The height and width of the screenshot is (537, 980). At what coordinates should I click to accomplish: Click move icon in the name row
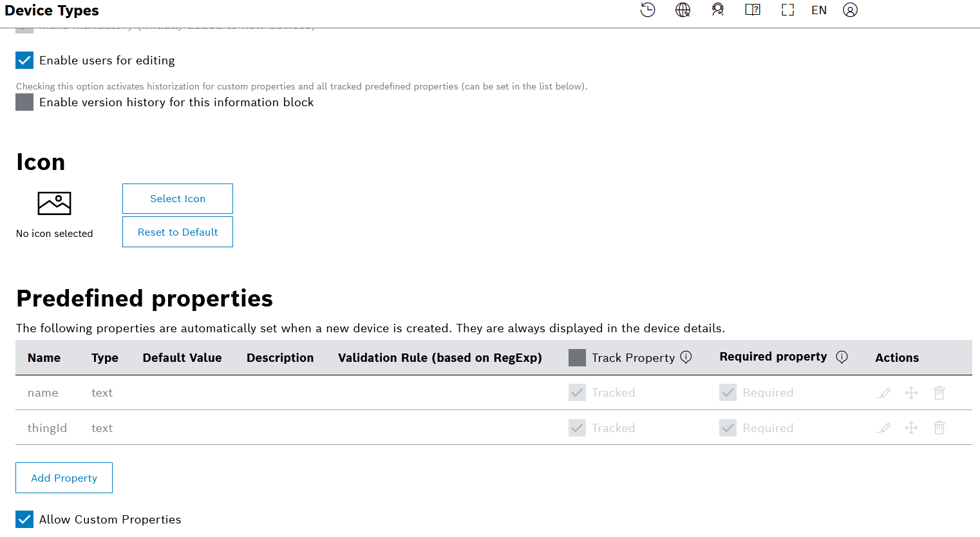click(x=911, y=393)
